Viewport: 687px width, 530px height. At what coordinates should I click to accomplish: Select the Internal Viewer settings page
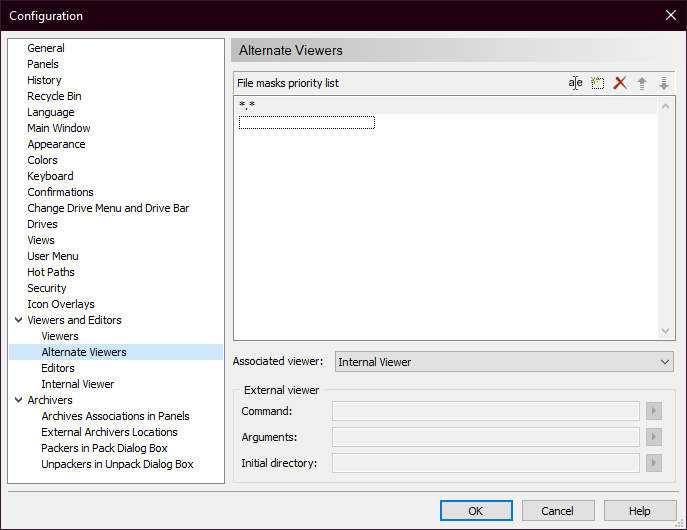[x=77, y=384]
